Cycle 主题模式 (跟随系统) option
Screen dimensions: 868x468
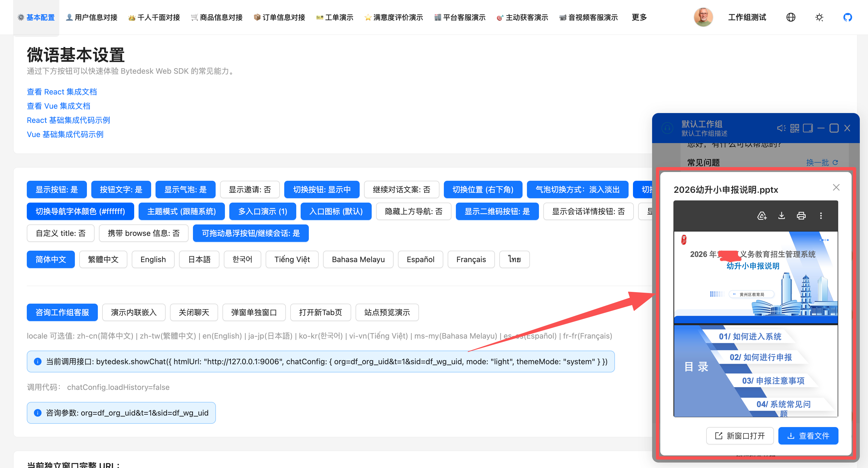(181, 211)
